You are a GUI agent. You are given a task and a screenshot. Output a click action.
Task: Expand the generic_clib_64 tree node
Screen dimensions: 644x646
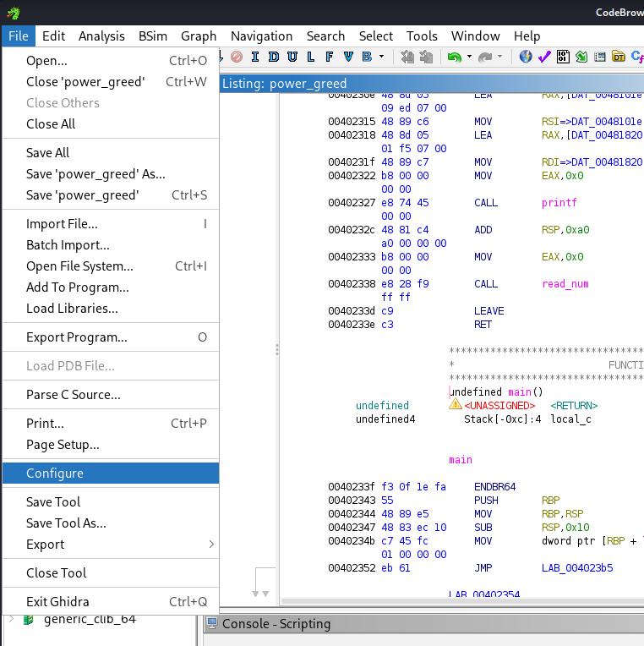[12, 619]
